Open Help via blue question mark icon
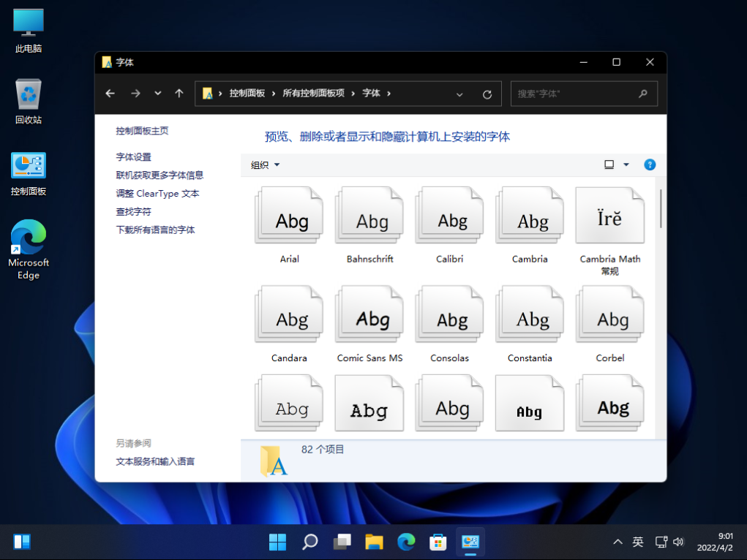747x560 pixels. pyautogui.click(x=650, y=164)
